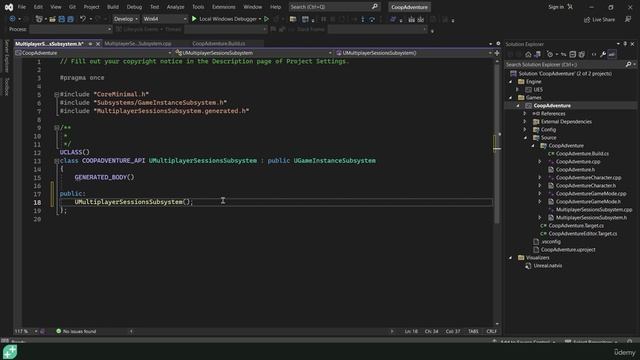Click the Open File toolbar icon

pos(52,19)
